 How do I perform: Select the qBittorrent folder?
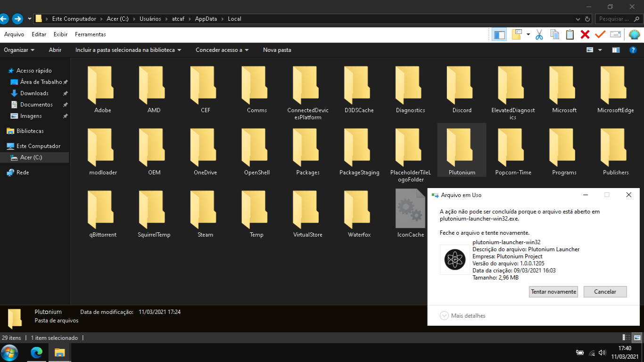point(103,214)
